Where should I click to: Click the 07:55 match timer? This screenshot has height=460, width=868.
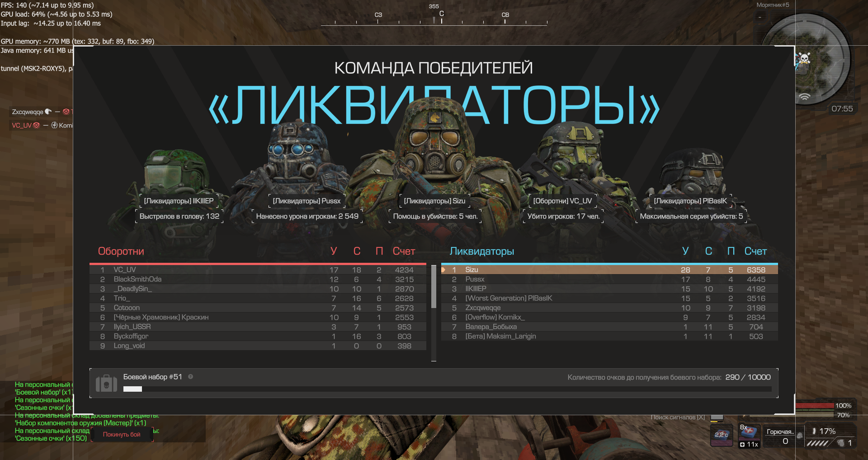coord(842,109)
